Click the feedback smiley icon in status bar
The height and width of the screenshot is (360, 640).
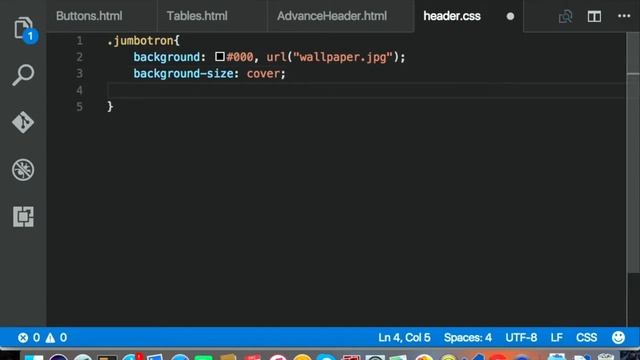click(x=618, y=338)
